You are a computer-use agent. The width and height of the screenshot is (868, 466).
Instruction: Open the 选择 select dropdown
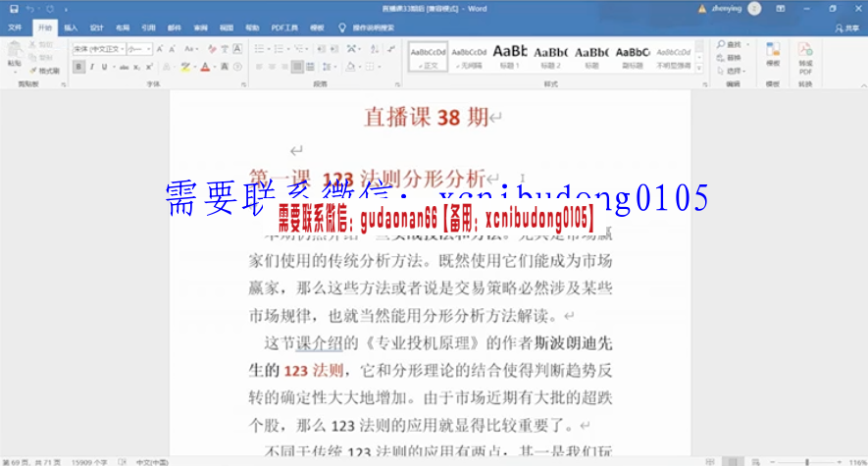(x=732, y=71)
